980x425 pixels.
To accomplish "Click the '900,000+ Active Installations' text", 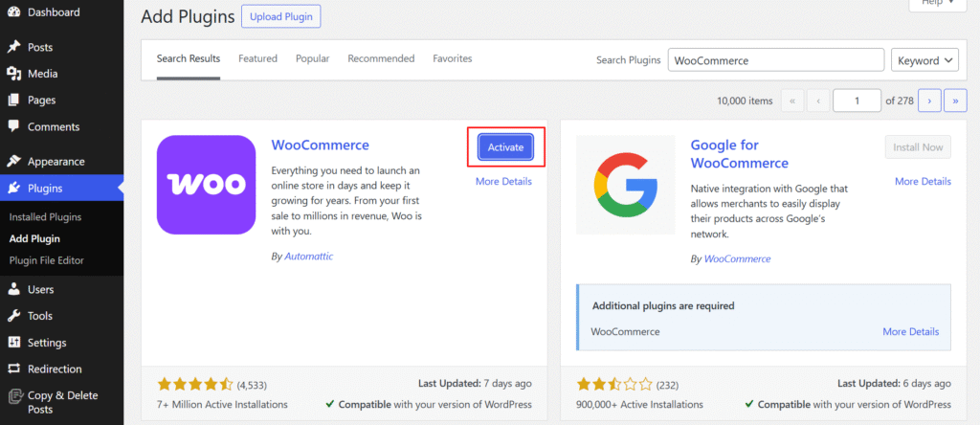I will (x=639, y=404).
